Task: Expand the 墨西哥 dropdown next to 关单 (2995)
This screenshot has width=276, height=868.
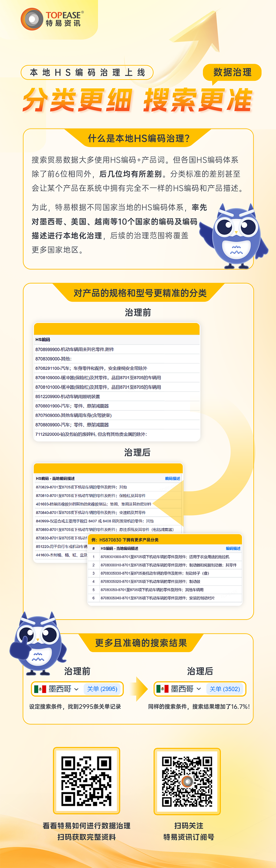Action: pyautogui.click(x=76, y=689)
